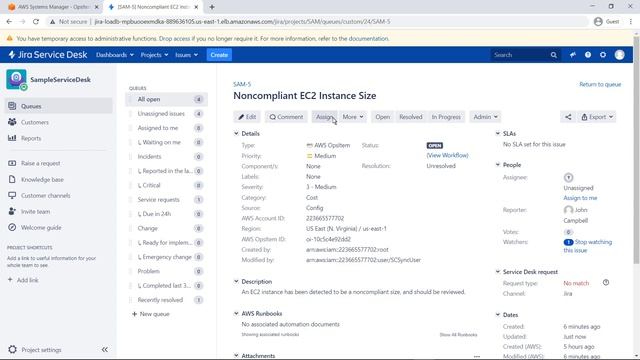The image size is (640, 360).
Task: Collapse the SLAs section
Action: pyautogui.click(x=498, y=133)
